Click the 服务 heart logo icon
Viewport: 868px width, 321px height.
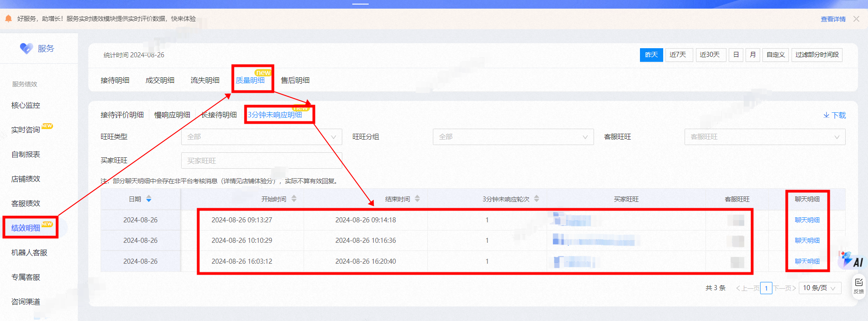pyautogui.click(x=26, y=48)
